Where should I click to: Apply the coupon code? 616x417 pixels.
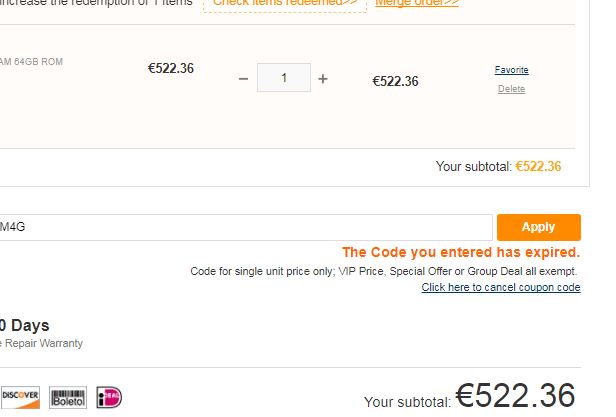click(539, 227)
